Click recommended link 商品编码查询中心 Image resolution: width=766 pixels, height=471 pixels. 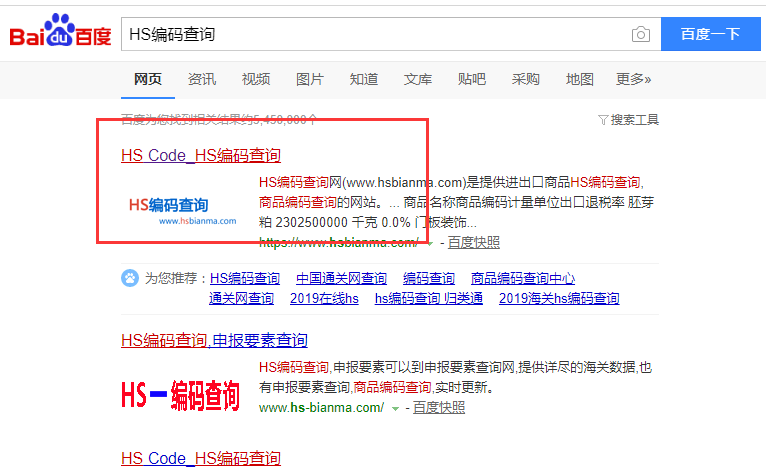523,278
